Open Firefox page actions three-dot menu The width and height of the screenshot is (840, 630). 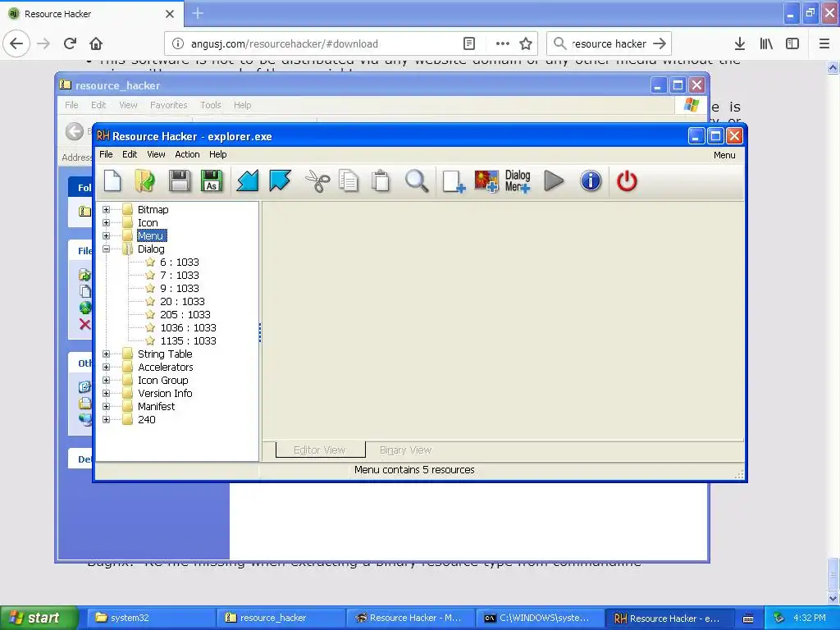(503, 43)
